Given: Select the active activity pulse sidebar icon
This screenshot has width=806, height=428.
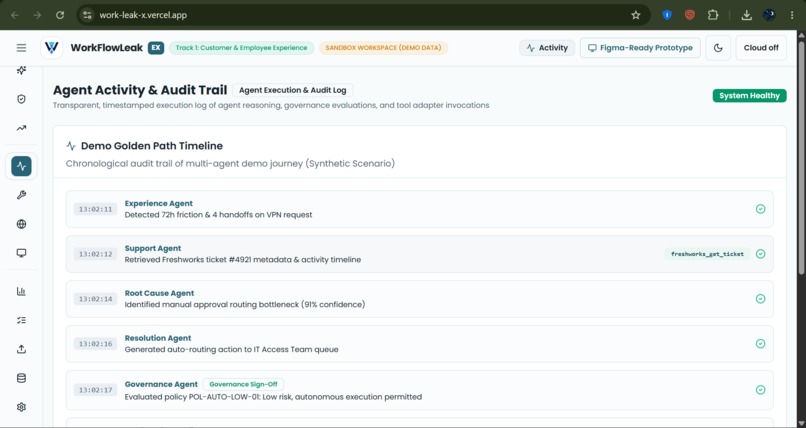Looking at the screenshot, I should click(x=21, y=166).
